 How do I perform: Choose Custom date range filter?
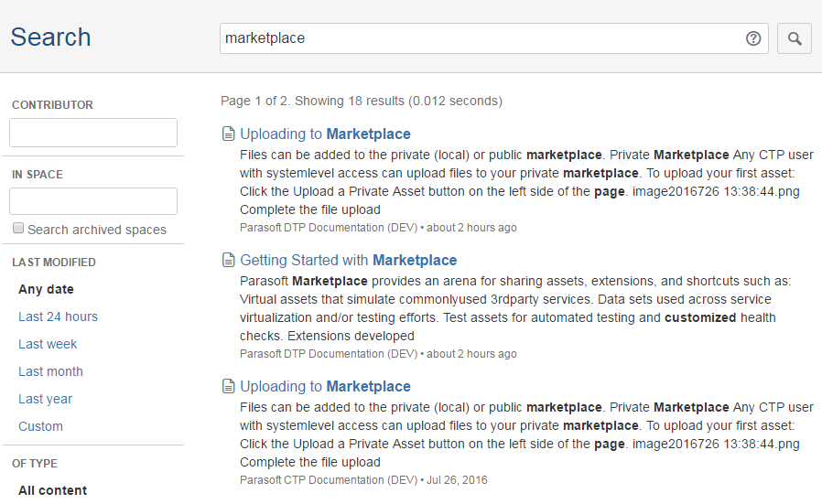pyautogui.click(x=40, y=426)
